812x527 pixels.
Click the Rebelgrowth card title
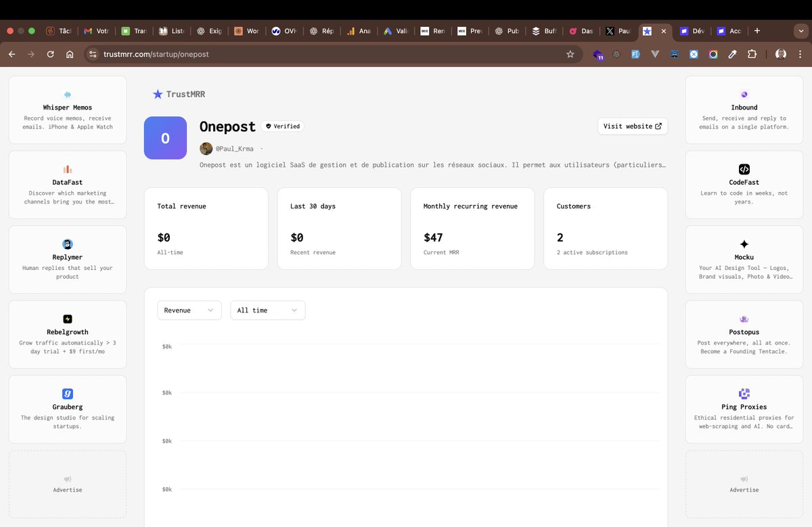68,332
